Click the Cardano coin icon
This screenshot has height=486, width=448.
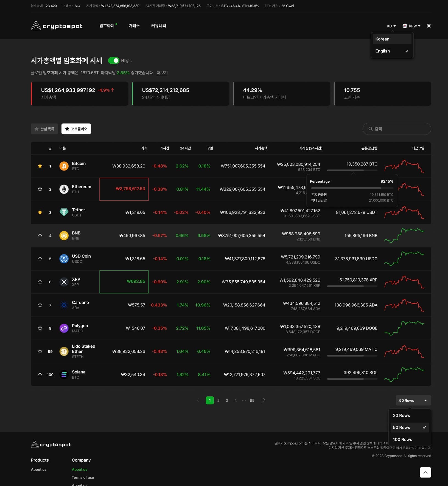(64, 305)
